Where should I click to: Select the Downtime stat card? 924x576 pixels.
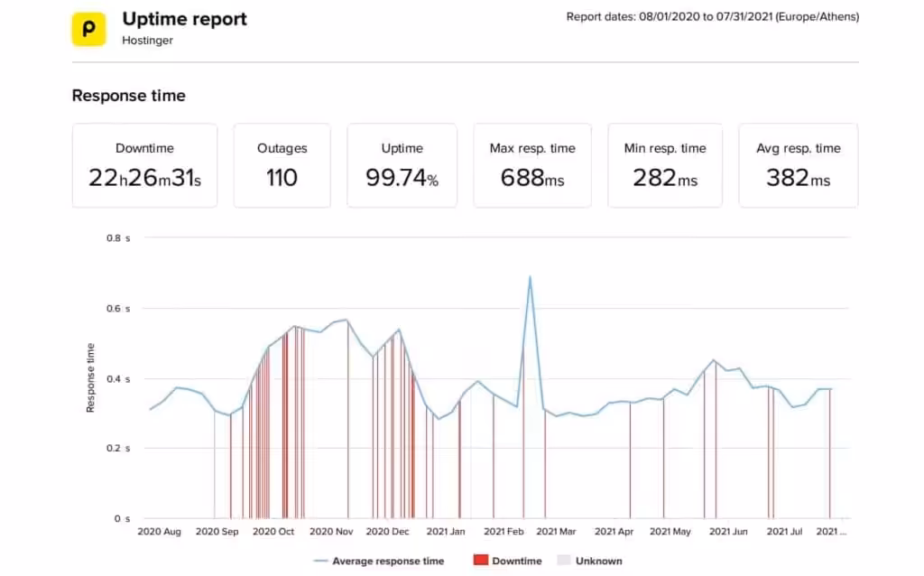tap(144, 165)
